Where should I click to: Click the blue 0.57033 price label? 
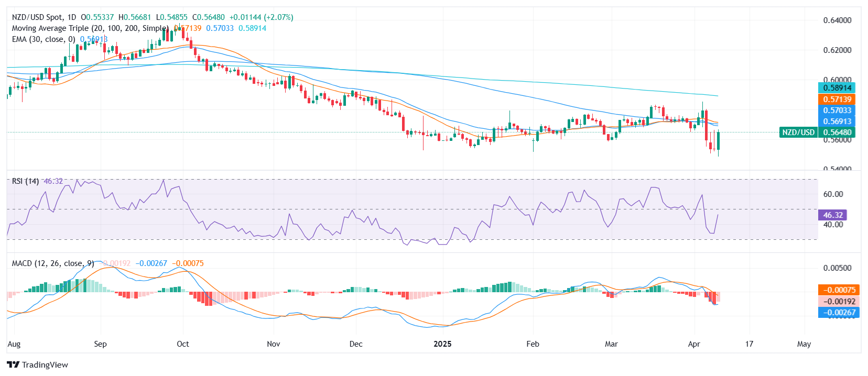(x=837, y=110)
